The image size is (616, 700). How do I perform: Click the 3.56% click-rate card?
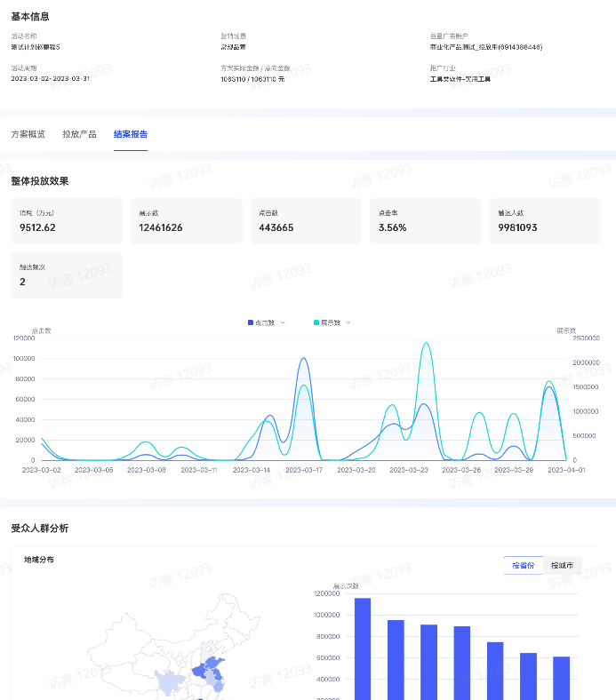click(x=426, y=221)
